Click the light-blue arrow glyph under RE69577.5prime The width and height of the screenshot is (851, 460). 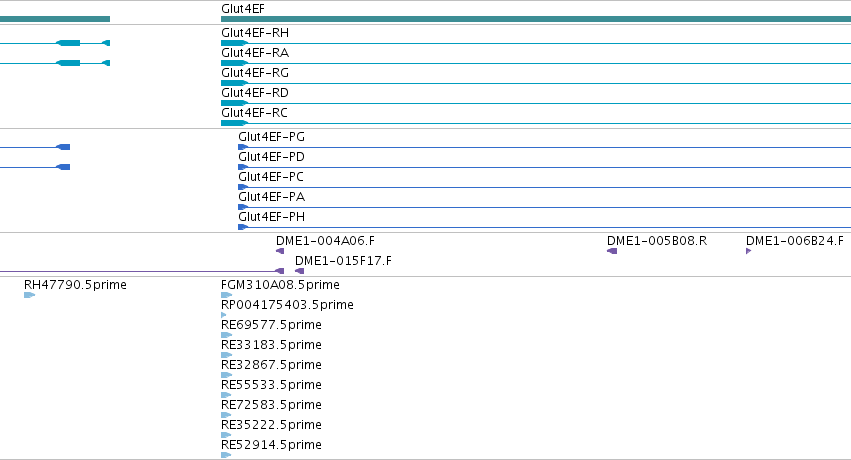click(226, 335)
